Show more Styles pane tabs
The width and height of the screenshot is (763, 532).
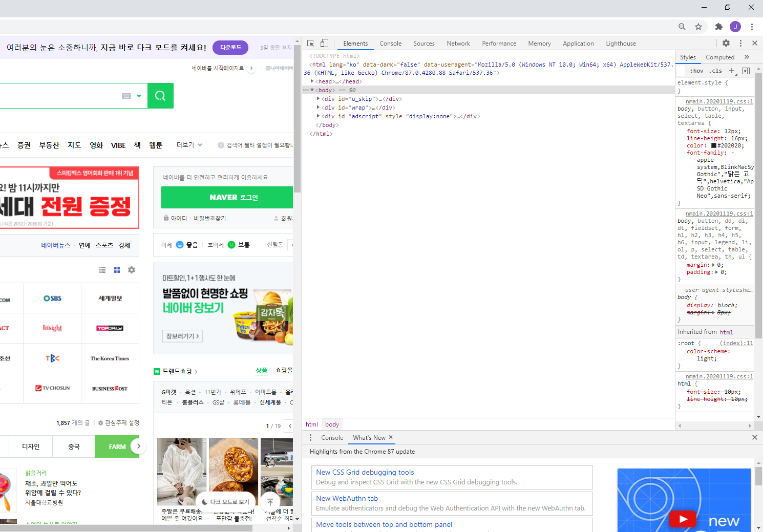[747, 57]
